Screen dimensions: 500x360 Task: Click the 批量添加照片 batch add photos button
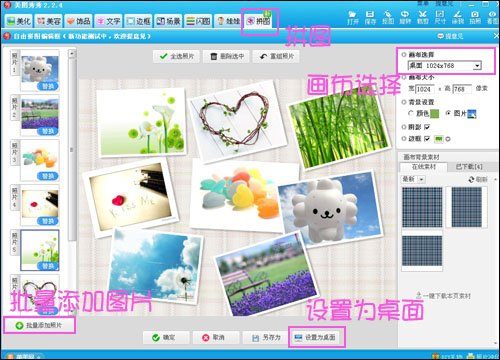[39, 325]
